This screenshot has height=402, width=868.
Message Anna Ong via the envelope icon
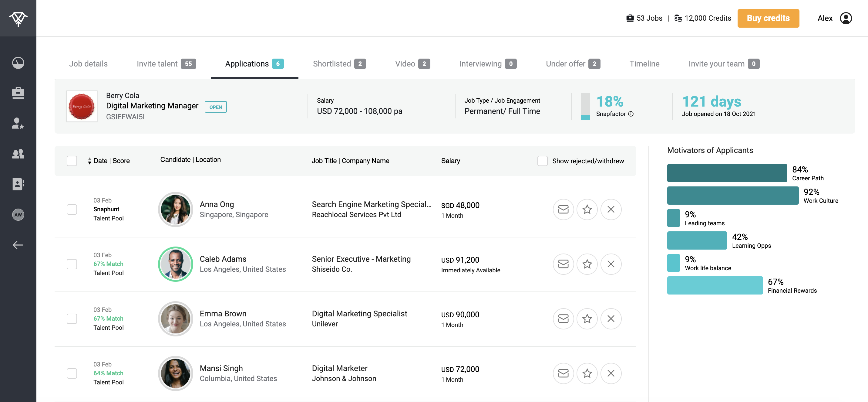(563, 210)
